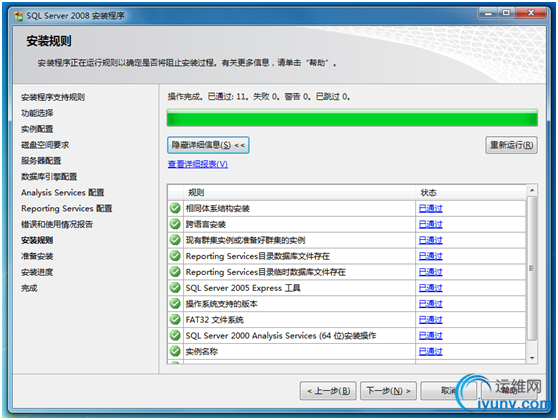Select 错误和使用情况报告 step in sidebar
This screenshot has width=558, height=420.
point(57,224)
